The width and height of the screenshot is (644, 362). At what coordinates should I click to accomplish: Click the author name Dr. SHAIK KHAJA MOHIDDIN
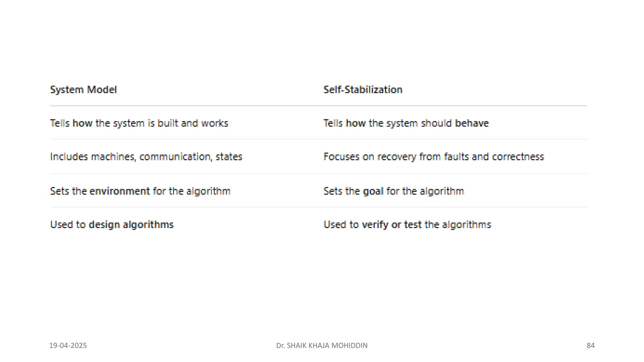[x=322, y=345]
